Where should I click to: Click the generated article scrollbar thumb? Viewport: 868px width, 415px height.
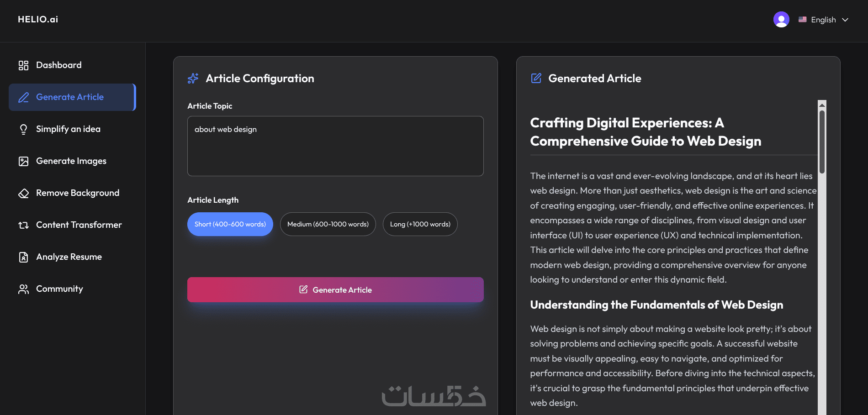pos(822,142)
